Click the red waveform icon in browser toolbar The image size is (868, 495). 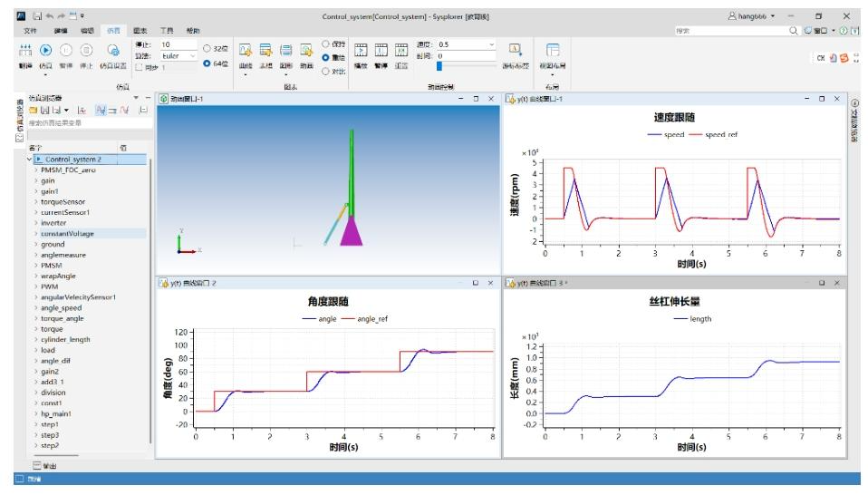124,111
